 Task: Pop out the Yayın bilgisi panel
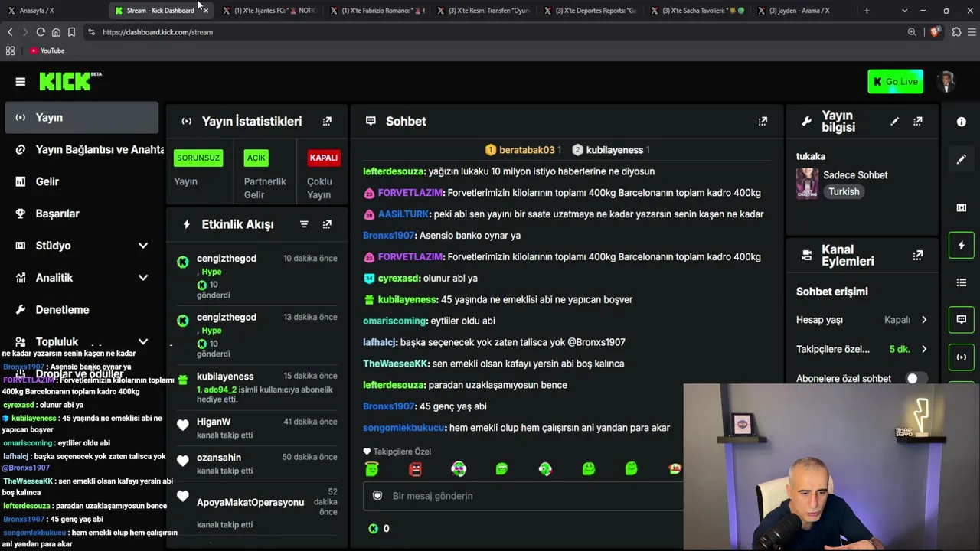point(917,121)
